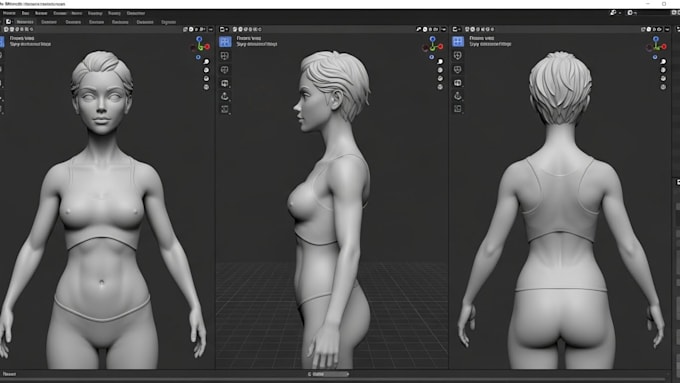Expand the shading options arrow in left viewport header
Screen dimensions: 680x383
[211, 29]
